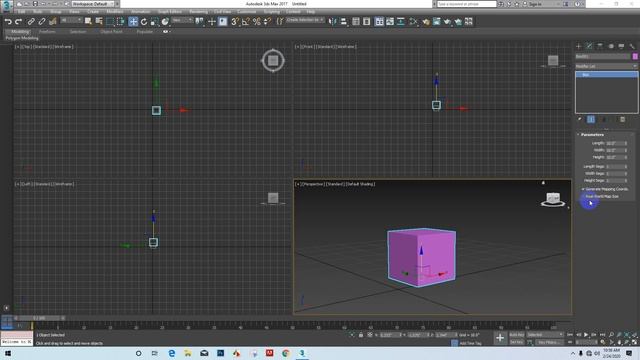Switch to the Hierarchy command panel tab
This screenshot has height=360, width=640.
point(600,46)
